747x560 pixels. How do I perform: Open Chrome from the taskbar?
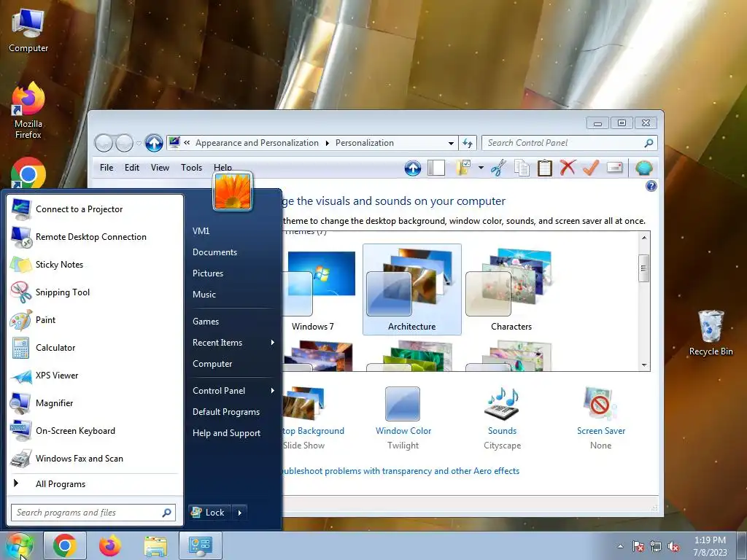click(65, 545)
